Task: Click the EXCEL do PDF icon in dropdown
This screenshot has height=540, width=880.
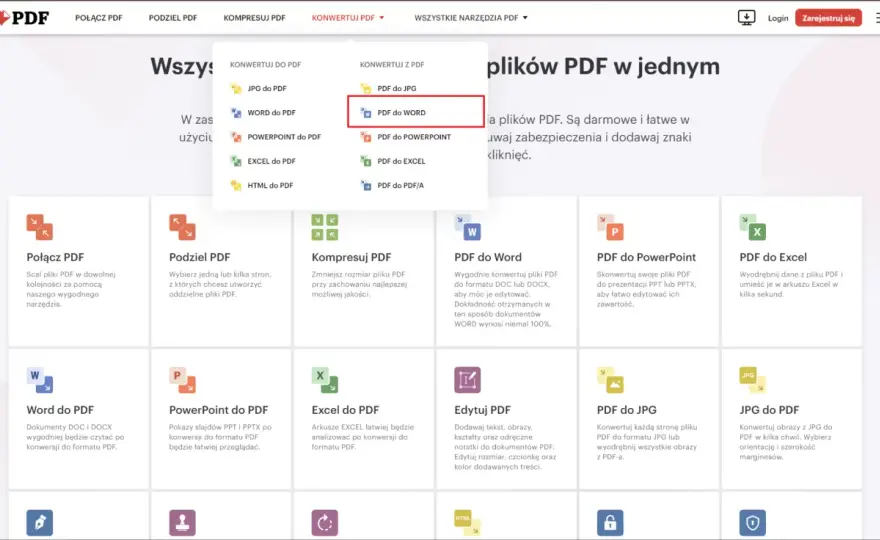Action: click(x=236, y=161)
